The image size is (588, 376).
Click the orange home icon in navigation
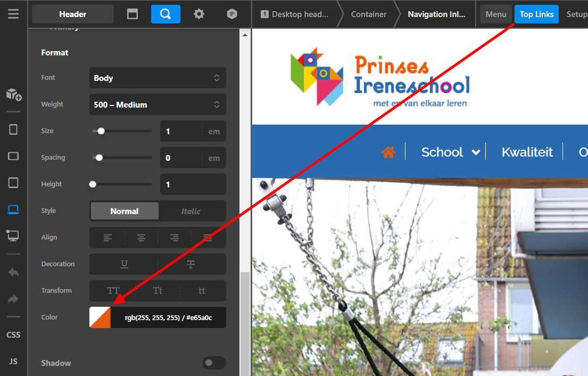388,152
